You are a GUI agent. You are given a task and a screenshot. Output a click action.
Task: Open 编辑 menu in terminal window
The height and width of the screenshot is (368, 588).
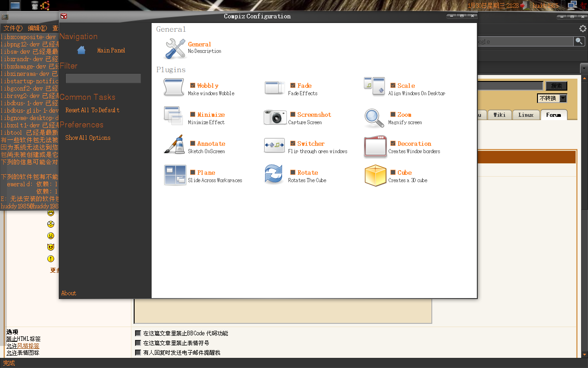coord(37,29)
